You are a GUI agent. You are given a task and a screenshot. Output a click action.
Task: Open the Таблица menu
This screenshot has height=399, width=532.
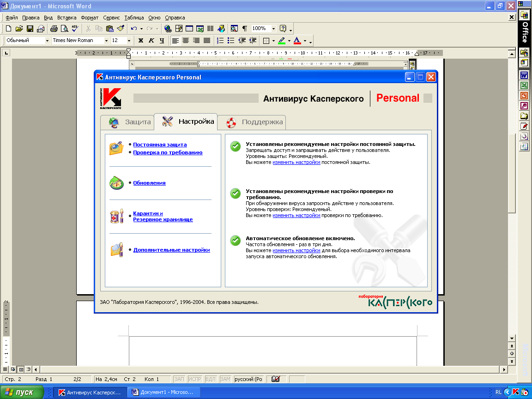coord(134,18)
